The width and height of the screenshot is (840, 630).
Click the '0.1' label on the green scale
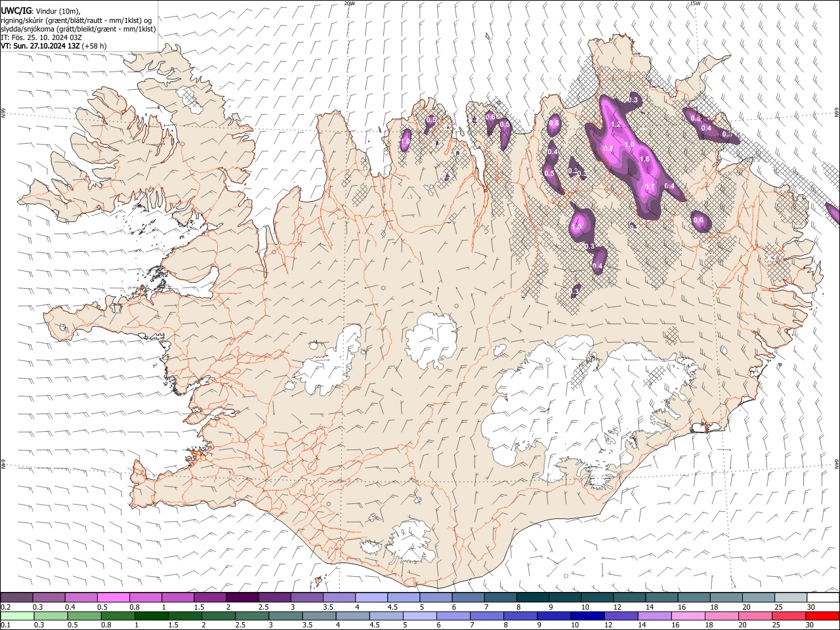(6, 625)
